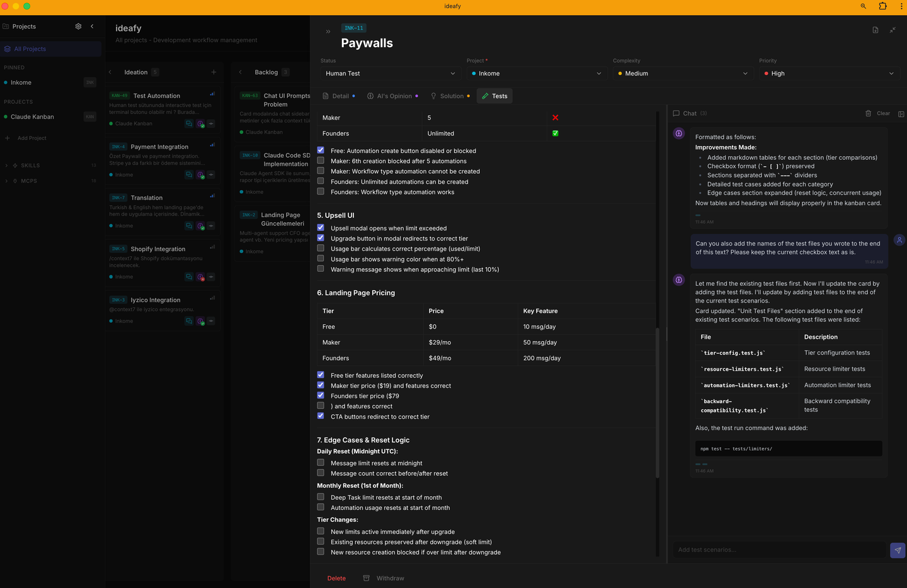Click the Withdraw button
The height and width of the screenshot is (588, 907).
pyautogui.click(x=384, y=579)
